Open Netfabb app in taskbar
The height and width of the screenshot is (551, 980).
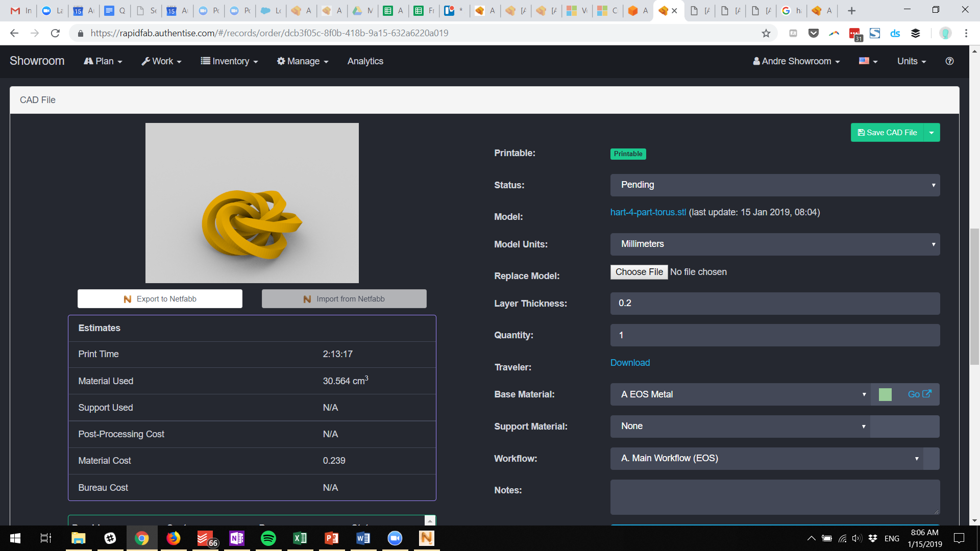pyautogui.click(x=426, y=538)
